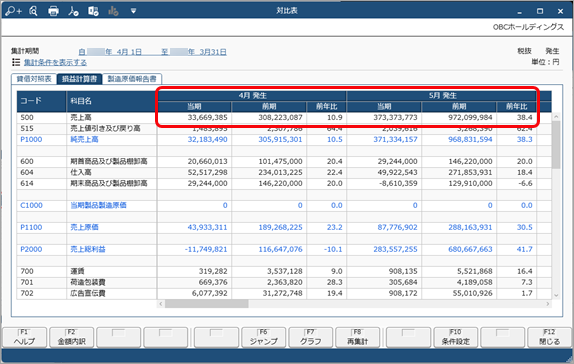This screenshot has width=574, height=364.
Task: Click the printer icon
Action: pyautogui.click(x=53, y=11)
